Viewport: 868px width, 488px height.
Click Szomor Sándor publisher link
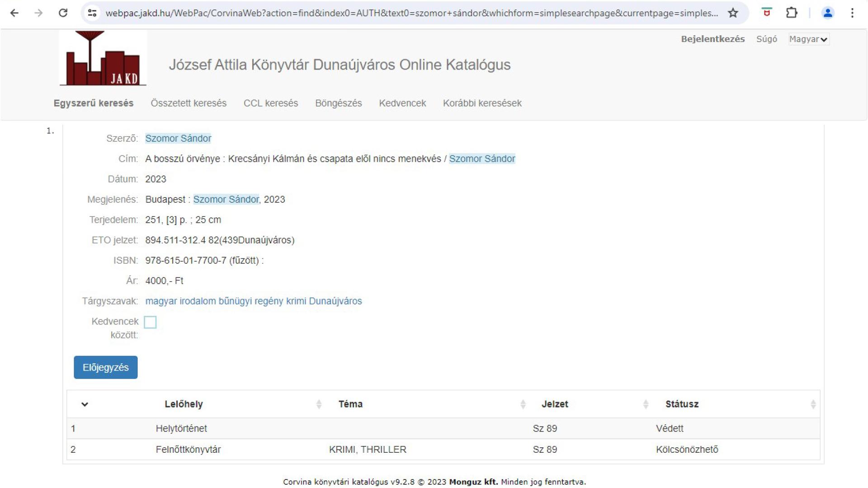(x=226, y=199)
